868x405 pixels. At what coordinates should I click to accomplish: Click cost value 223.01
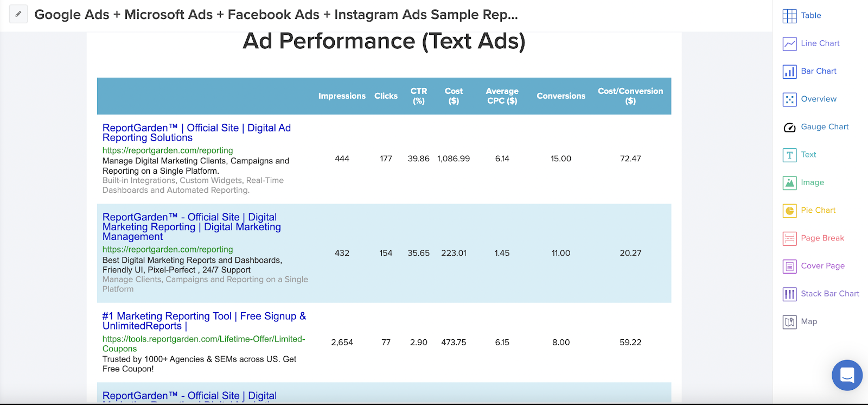tap(454, 254)
